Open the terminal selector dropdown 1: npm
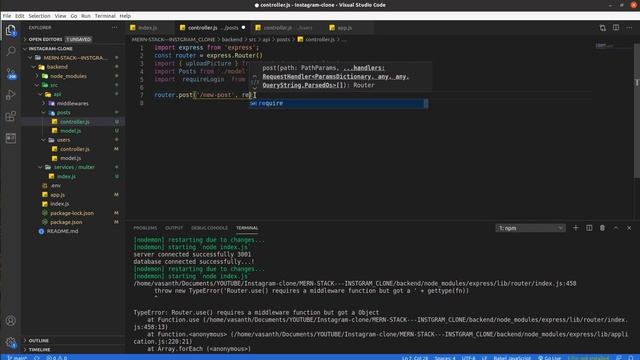This screenshot has width=640, height=360. tap(530, 228)
